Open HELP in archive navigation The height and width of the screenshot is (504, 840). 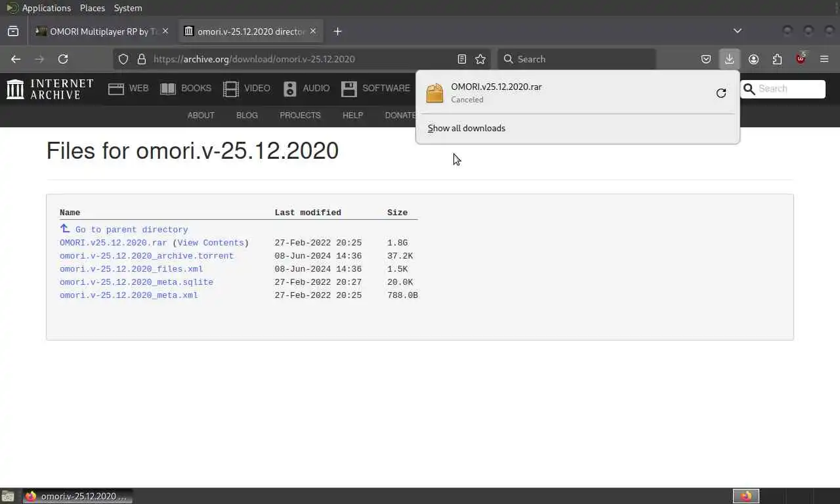(352, 115)
